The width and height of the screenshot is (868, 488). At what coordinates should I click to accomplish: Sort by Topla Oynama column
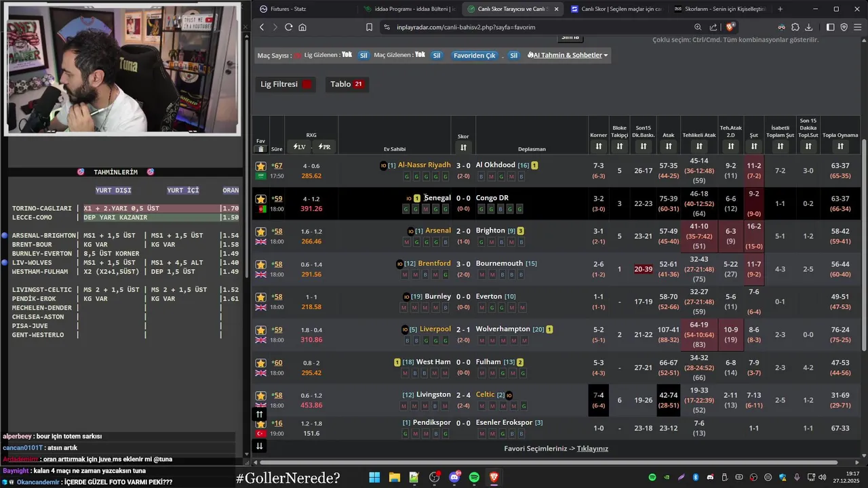coord(840,146)
